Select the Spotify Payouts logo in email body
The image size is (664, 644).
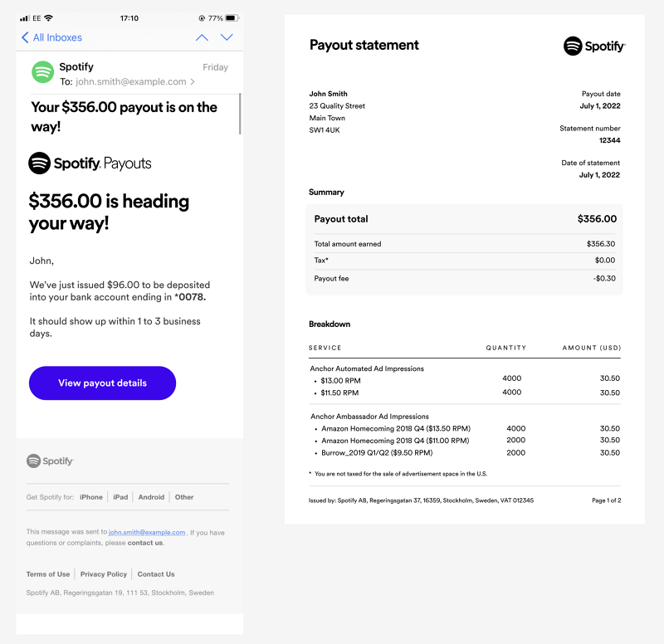pos(89,163)
